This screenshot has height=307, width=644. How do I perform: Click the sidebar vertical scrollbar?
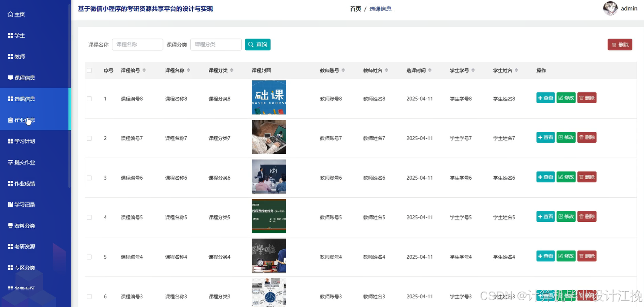tap(70, 96)
